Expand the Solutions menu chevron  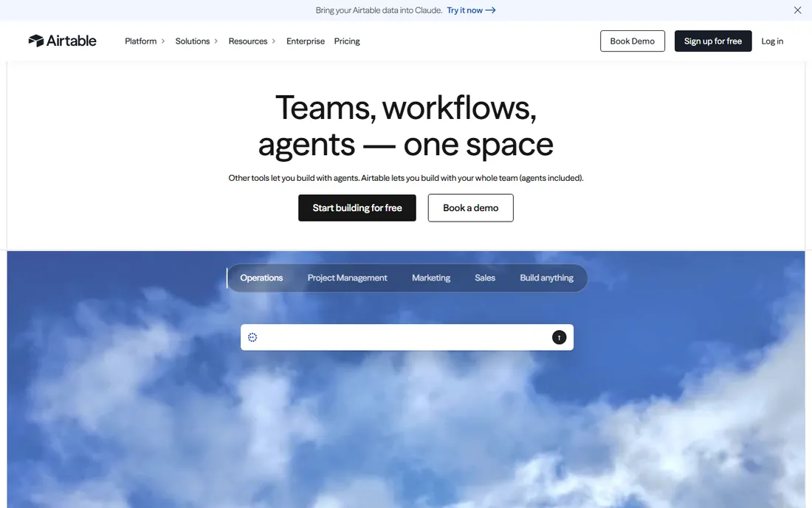pyautogui.click(x=216, y=41)
